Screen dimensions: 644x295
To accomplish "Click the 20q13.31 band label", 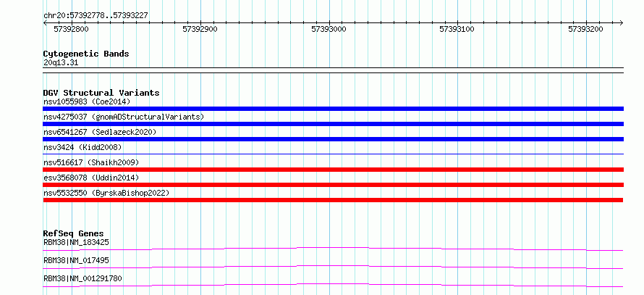I will 60,63.
